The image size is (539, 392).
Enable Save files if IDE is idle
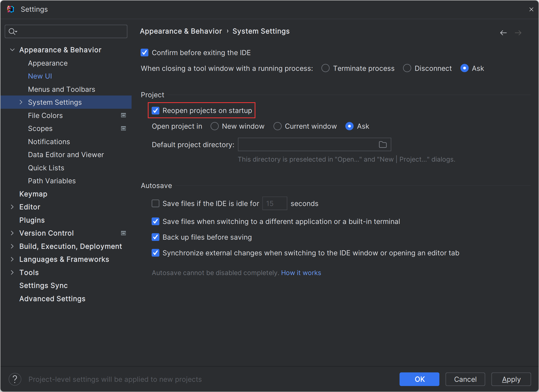[156, 203]
